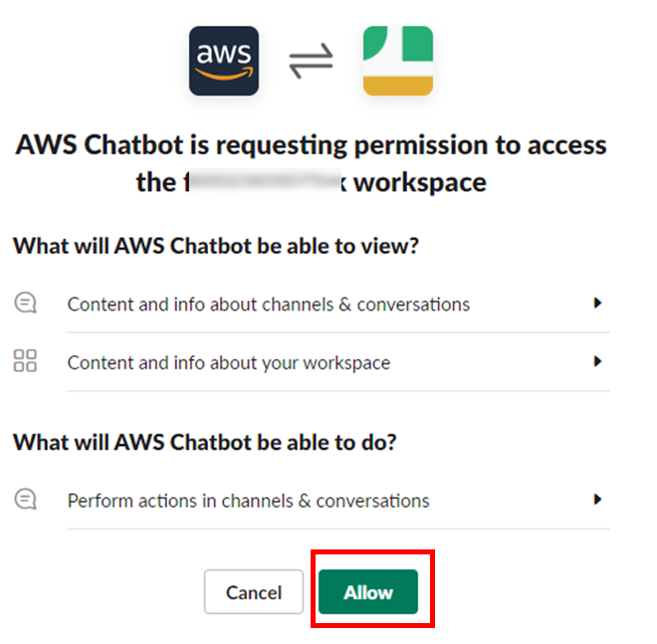The height and width of the screenshot is (644, 657).
Task: Click the 'AWS Chatbot is requesting permission' title line
Action: (x=311, y=145)
